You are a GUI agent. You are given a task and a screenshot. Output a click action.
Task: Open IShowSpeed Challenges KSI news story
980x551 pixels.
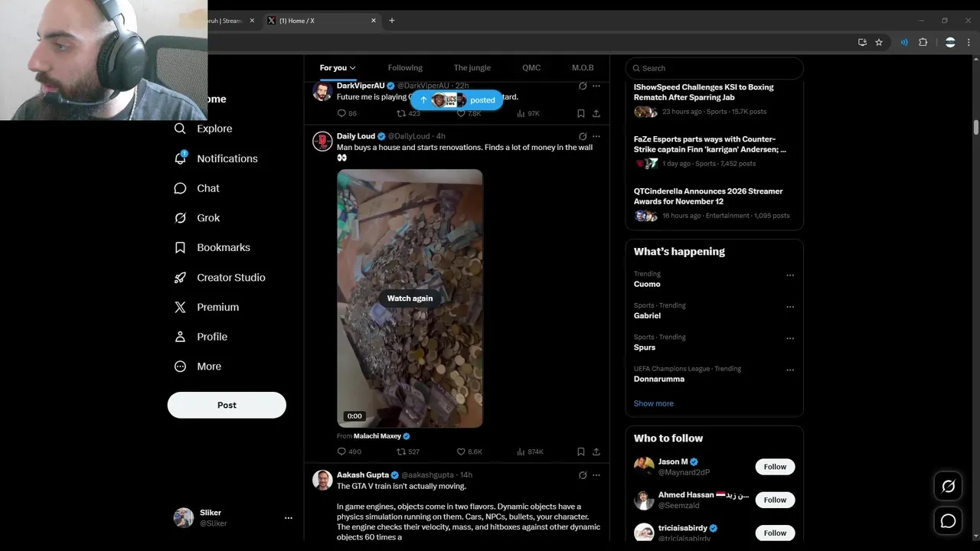704,93
